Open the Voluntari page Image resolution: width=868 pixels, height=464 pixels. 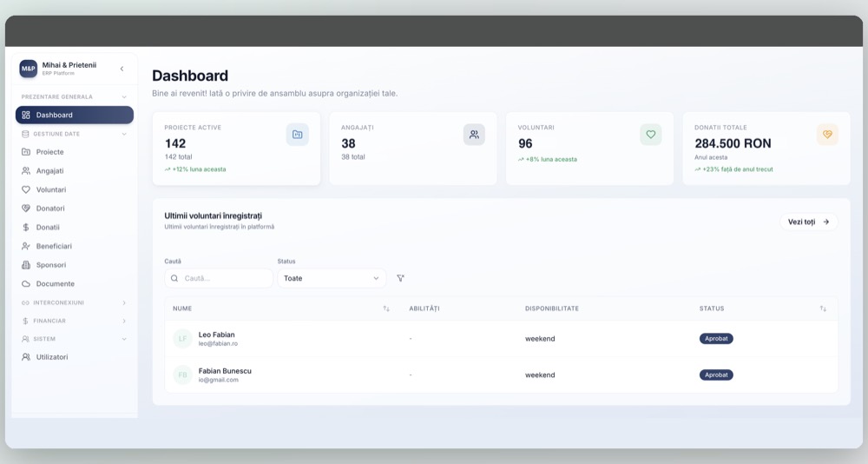click(74, 189)
